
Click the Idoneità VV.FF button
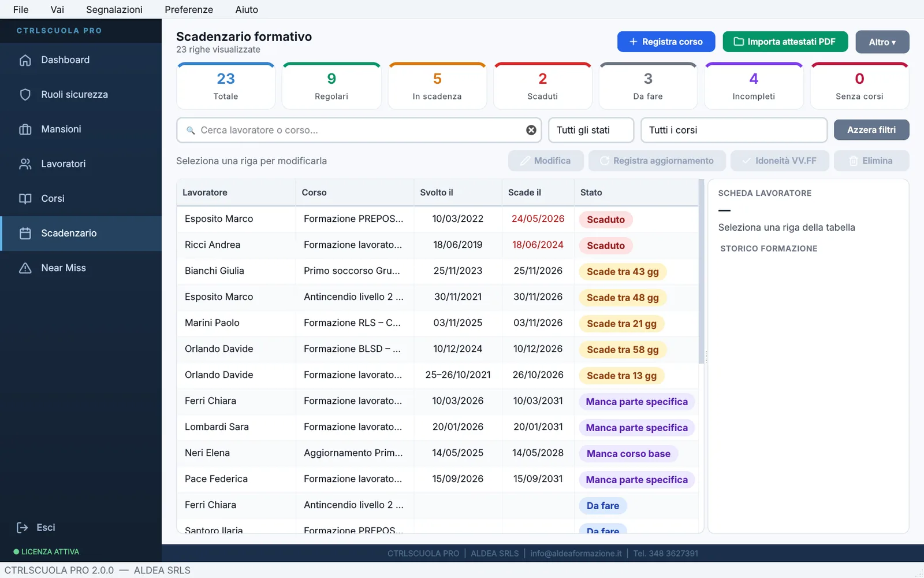coord(780,161)
